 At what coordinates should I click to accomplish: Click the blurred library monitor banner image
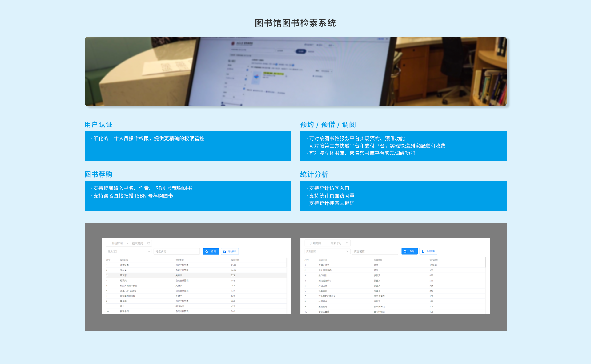coord(295,71)
